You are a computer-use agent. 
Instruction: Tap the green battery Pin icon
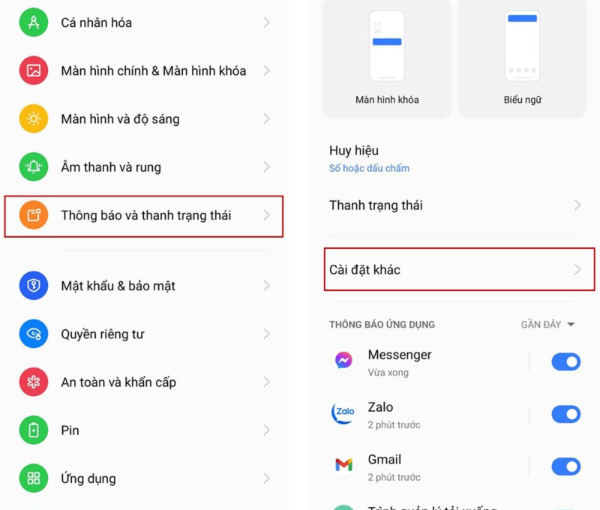[34, 430]
